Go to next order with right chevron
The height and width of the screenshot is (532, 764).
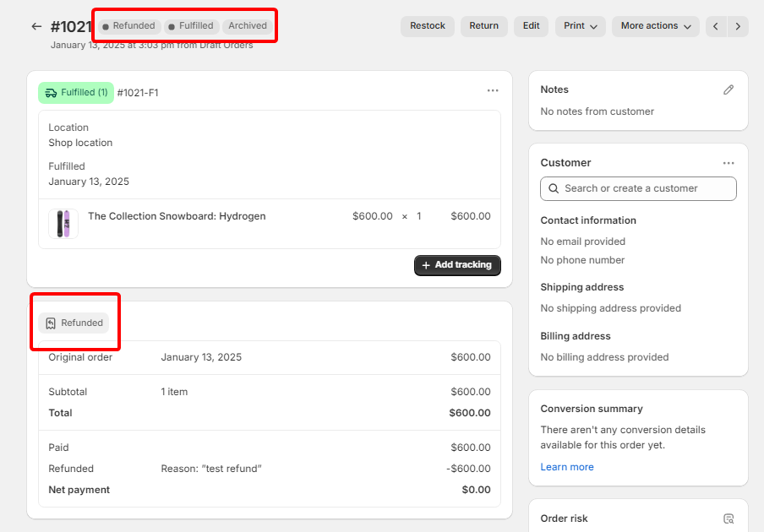tap(738, 26)
